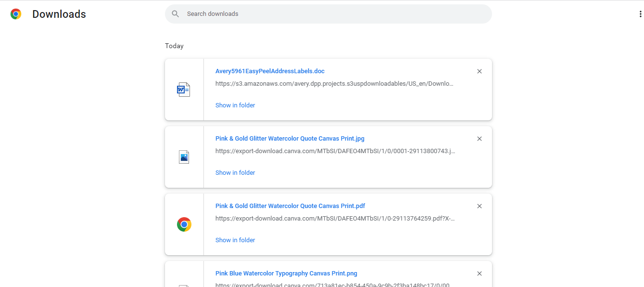Show the Canvas Print.pdf in folder
The width and height of the screenshot is (644, 287).
pos(235,240)
